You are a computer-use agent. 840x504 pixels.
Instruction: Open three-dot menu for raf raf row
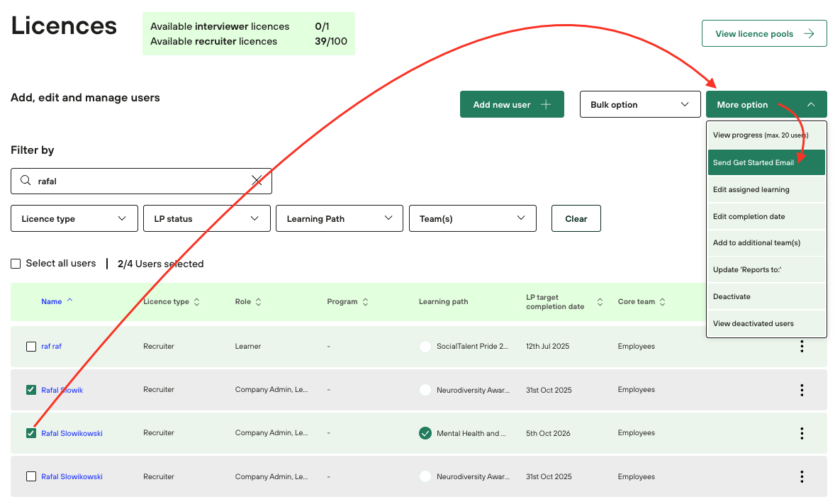click(x=802, y=346)
